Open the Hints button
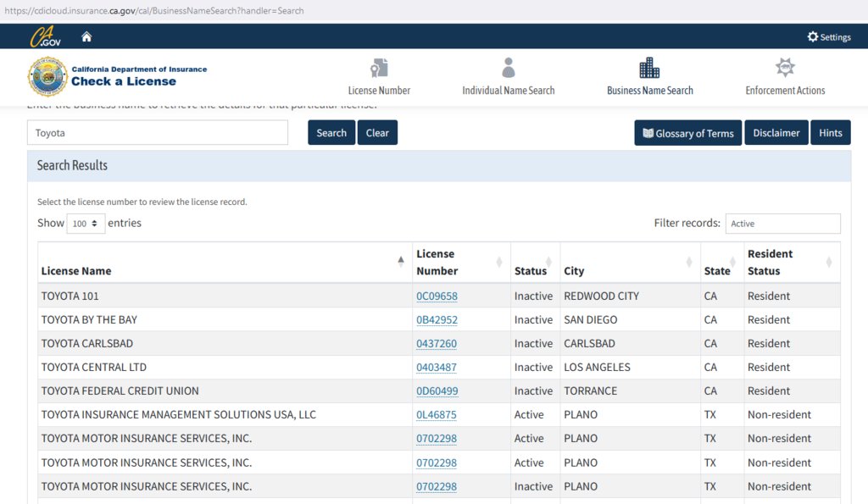This screenshot has width=868, height=504. point(831,133)
